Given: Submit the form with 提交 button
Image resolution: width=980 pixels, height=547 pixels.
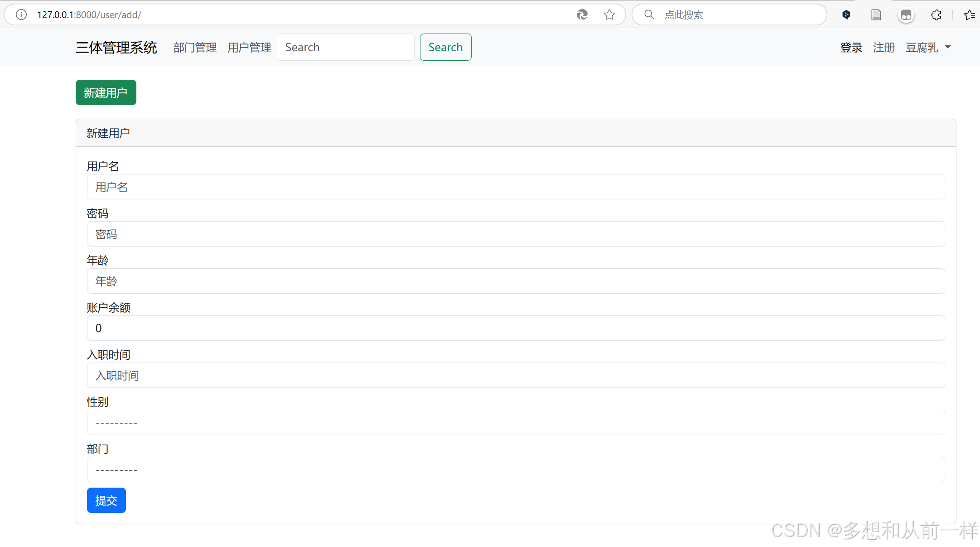Looking at the screenshot, I should click(x=106, y=500).
